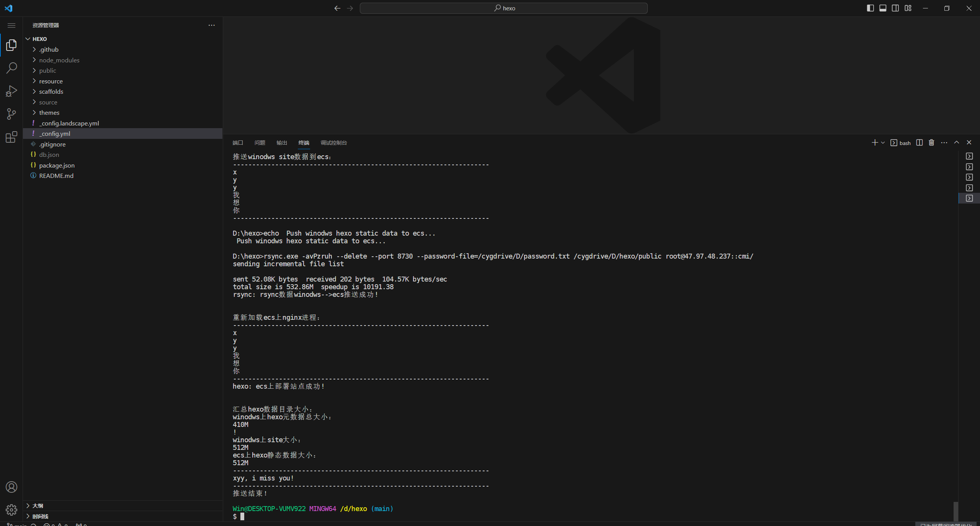The height and width of the screenshot is (526, 980).
Task: Switch to the 输出 panel tab
Action: [282, 143]
